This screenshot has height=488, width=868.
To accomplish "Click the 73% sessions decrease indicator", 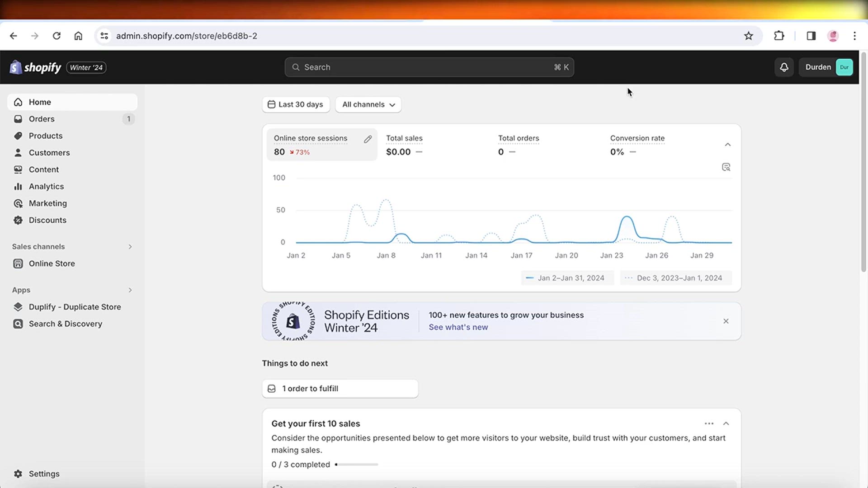I will click(x=300, y=152).
